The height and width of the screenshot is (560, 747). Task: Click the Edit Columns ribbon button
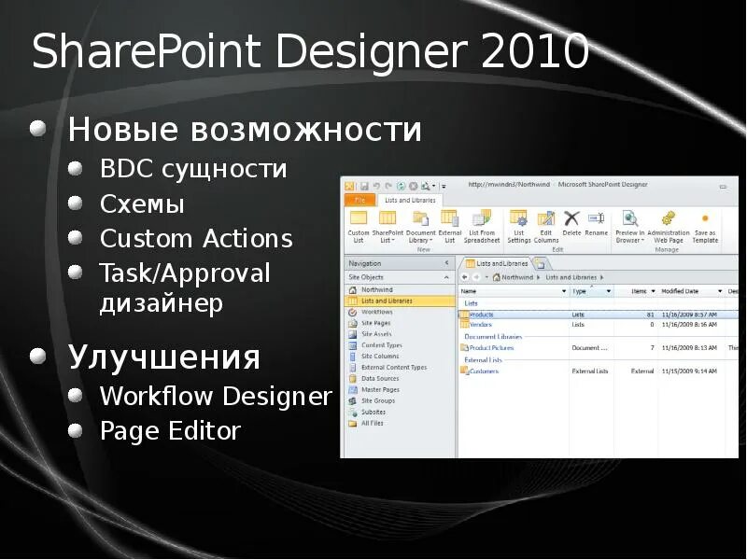pyautogui.click(x=546, y=227)
